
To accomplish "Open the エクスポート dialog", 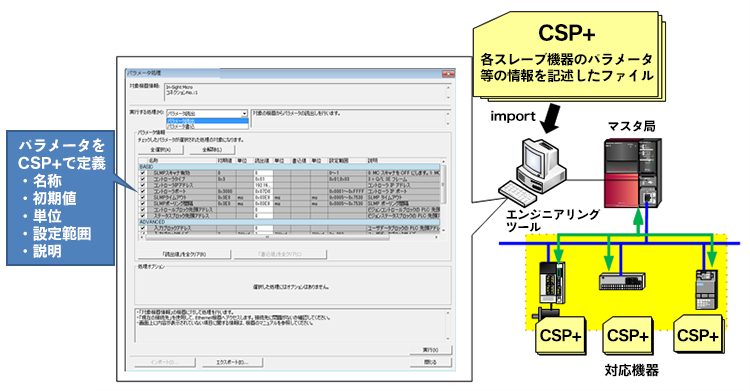I will [x=232, y=362].
